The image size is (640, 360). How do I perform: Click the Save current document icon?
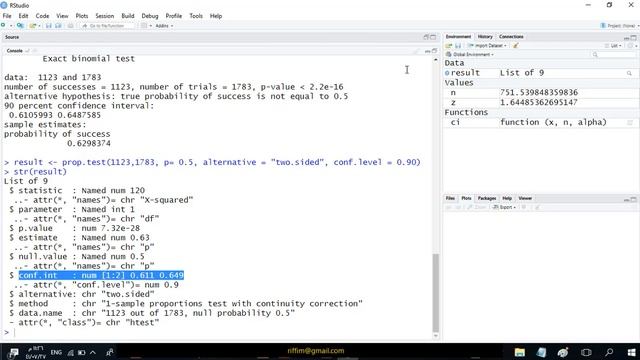coord(49,26)
